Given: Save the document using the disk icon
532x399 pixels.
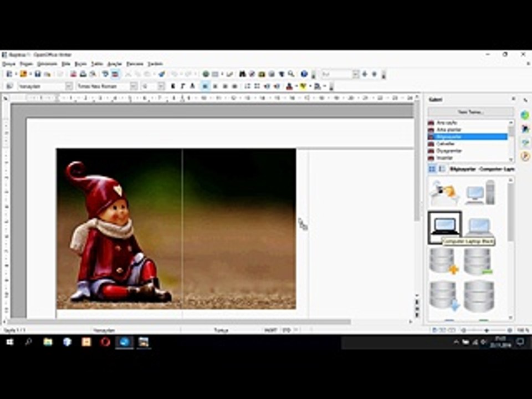Looking at the screenshot, I should 38,74.
